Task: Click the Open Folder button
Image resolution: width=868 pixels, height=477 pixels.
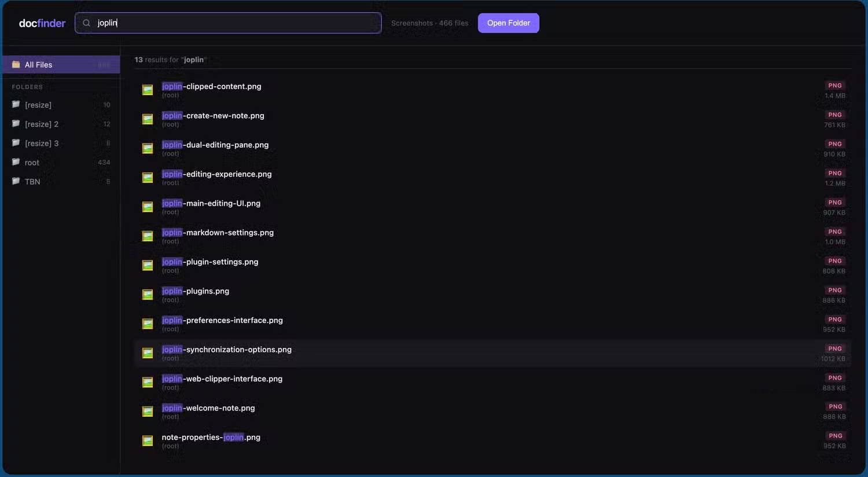Action: [x=509, y=23]
